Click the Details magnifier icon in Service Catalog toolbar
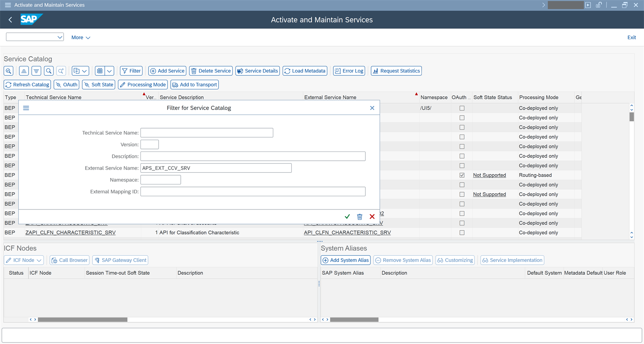Image resolution: width=644 pixels, height=344 pixels. click(8, 71)
